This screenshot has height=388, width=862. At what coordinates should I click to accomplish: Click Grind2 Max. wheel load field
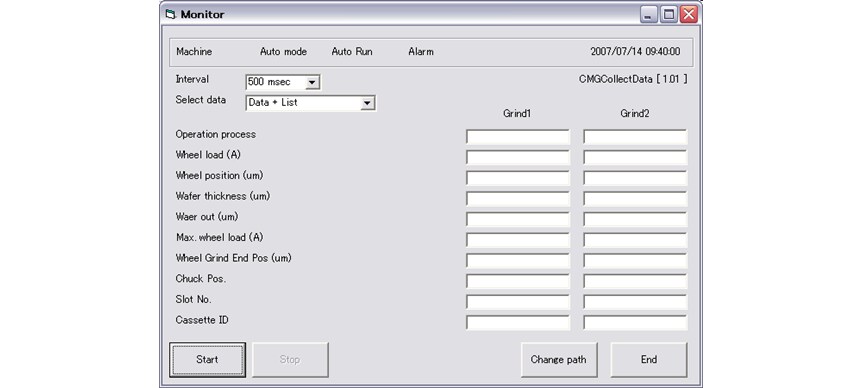635,240
